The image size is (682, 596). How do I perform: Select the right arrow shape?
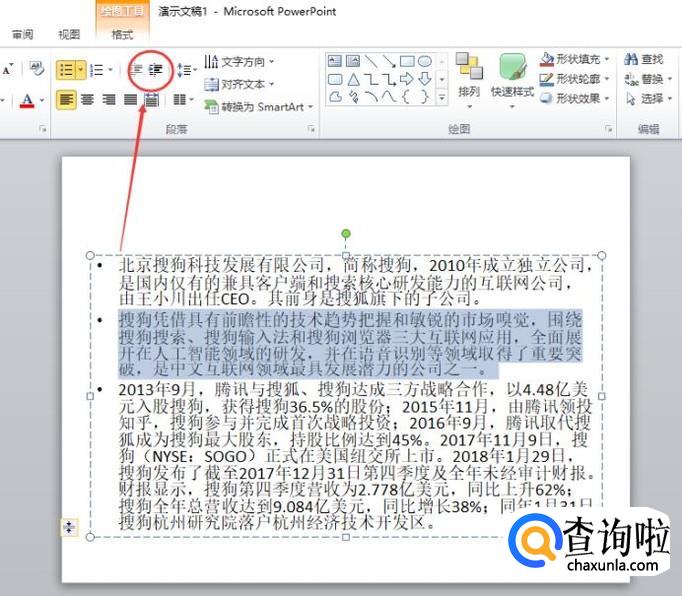407,79
